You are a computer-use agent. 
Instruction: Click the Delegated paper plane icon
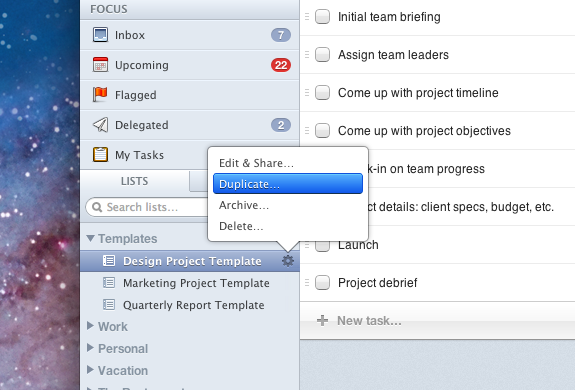coord(100,125)
